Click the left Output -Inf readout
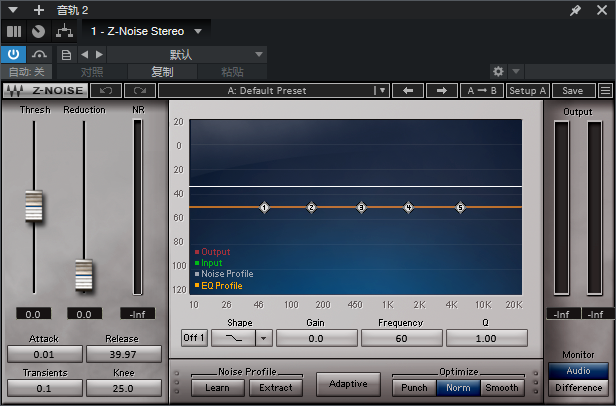Screen dimensions: 616x406 pyautogui.click(x=562, y=314)
